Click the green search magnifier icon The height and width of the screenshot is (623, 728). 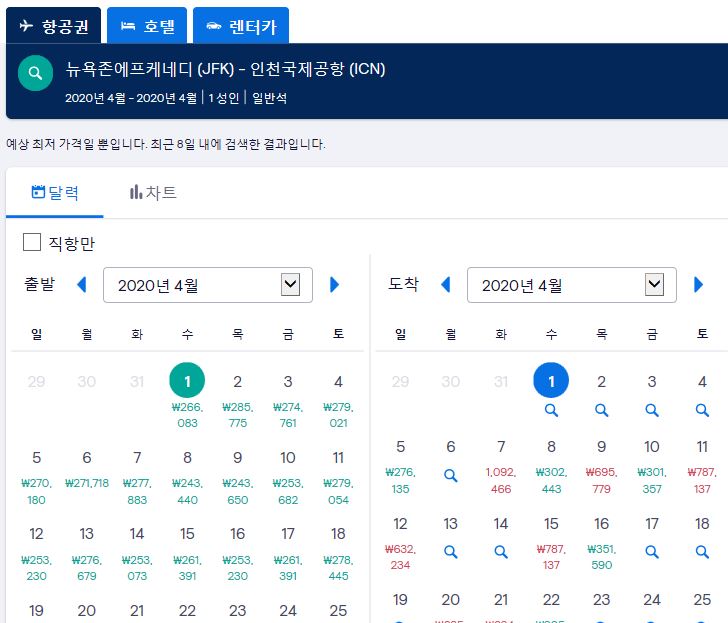tap(35, 73)
